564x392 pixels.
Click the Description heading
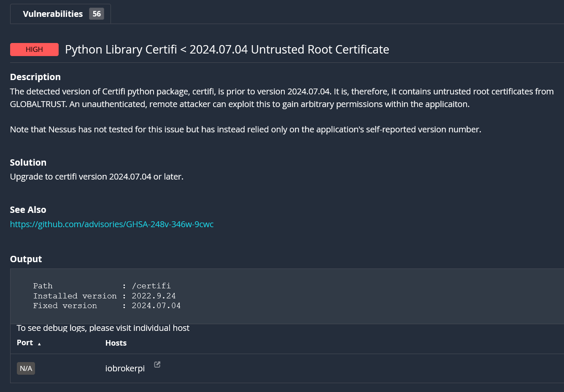pyautogui.click(x=35, y=77)
